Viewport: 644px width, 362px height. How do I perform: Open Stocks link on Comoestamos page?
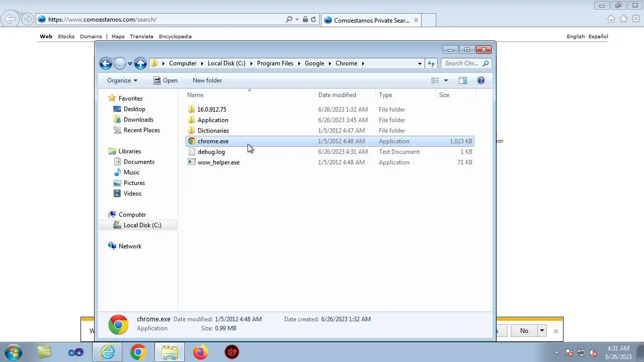click(x=66, y=36)
